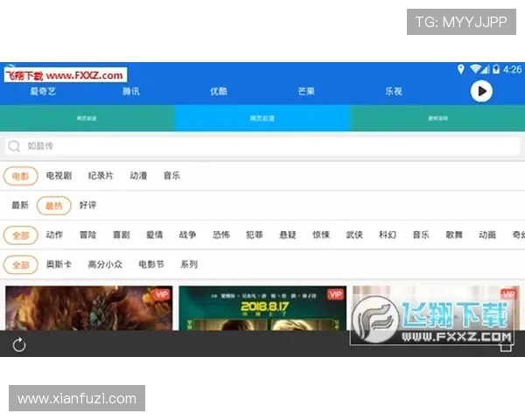The width and height of the screenshot is (525, 420).
Task: Filter by 音乐 genre between 科幻 and 歌舞
Action: [421, 234]
